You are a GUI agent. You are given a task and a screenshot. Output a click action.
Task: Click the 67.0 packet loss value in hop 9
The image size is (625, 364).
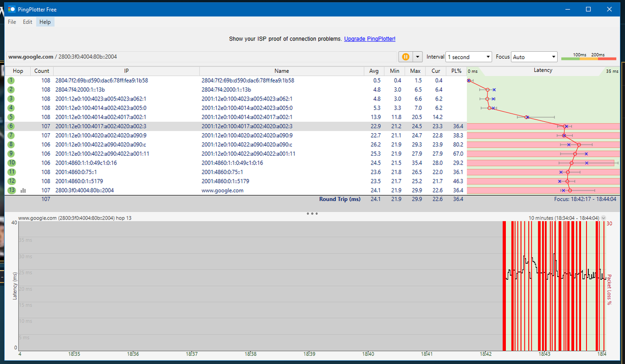click(458, 154)
